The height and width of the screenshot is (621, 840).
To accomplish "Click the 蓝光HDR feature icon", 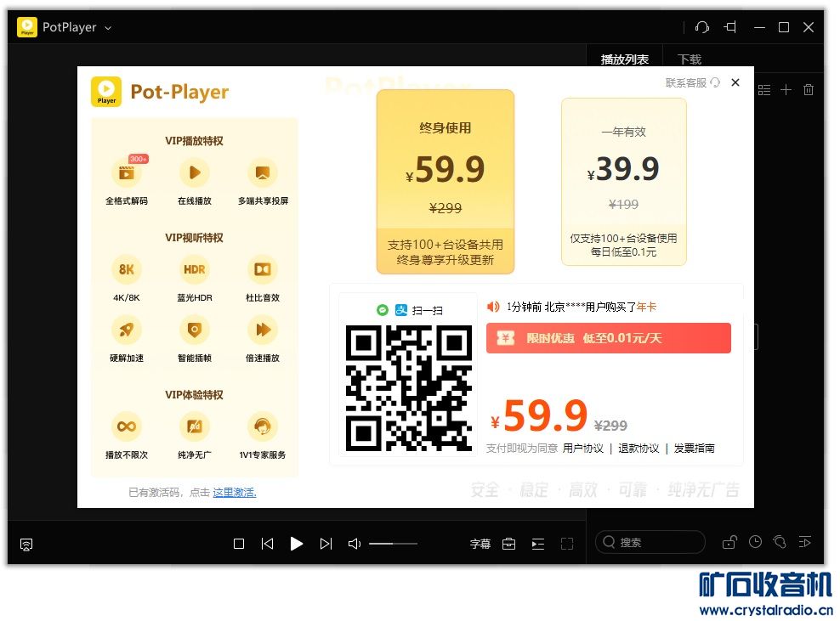I will tap(195, 269).
